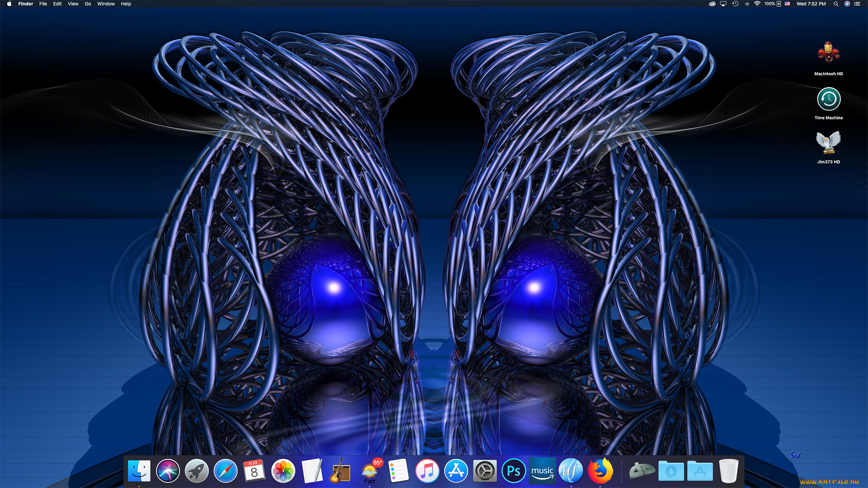Launch GarageBand from the dock
Image resolution: width=868 pixels, height=488 pixels.
(340, 471)
